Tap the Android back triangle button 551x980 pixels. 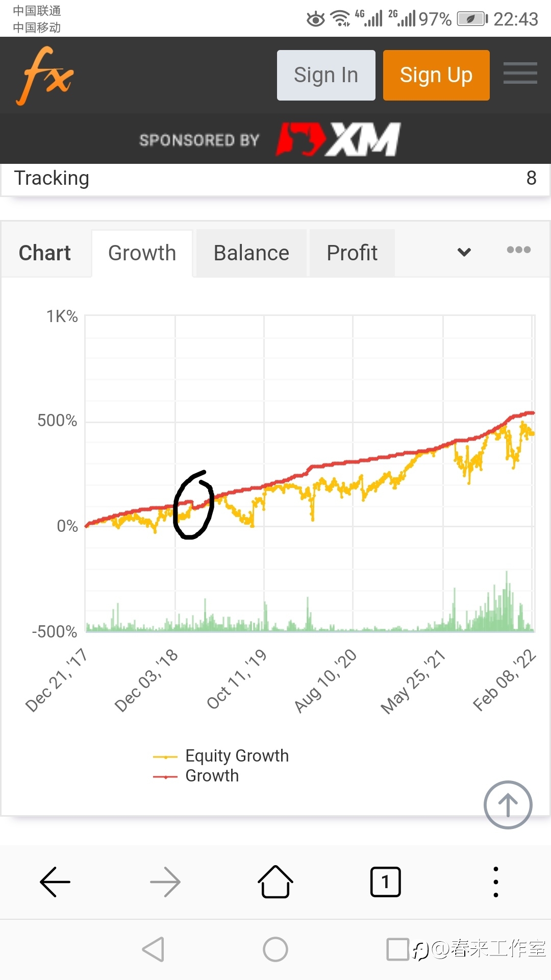[x=153, y=949]
